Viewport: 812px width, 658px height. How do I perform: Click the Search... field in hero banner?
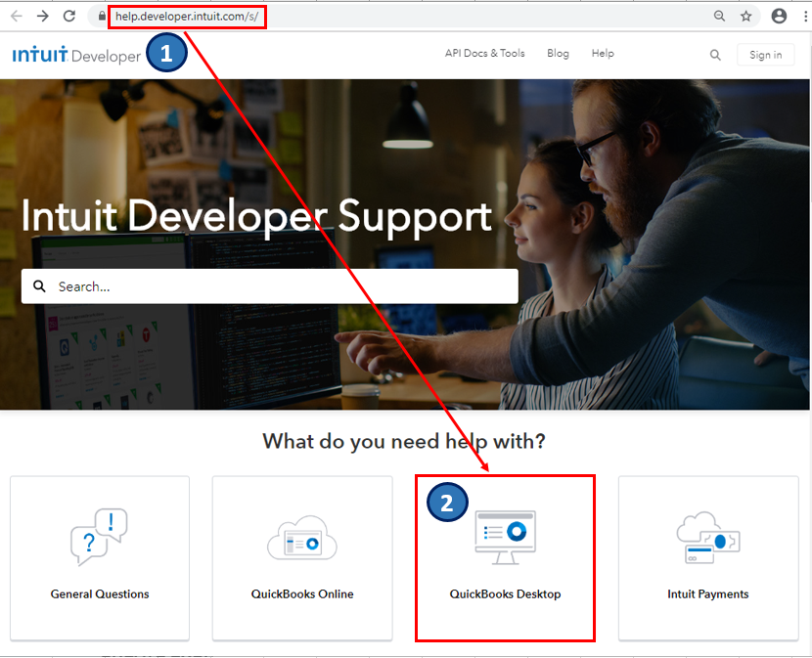[270, 286]
